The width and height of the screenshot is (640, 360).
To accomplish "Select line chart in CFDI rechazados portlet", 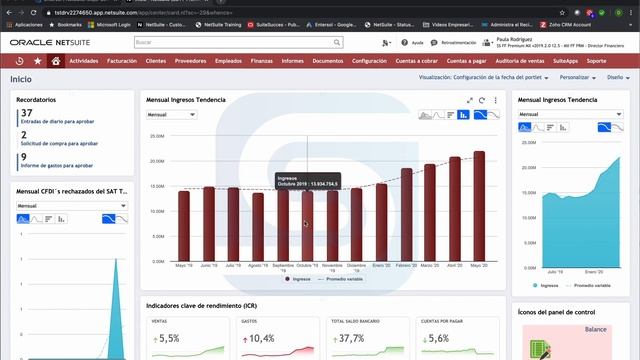I will [36, 219].
